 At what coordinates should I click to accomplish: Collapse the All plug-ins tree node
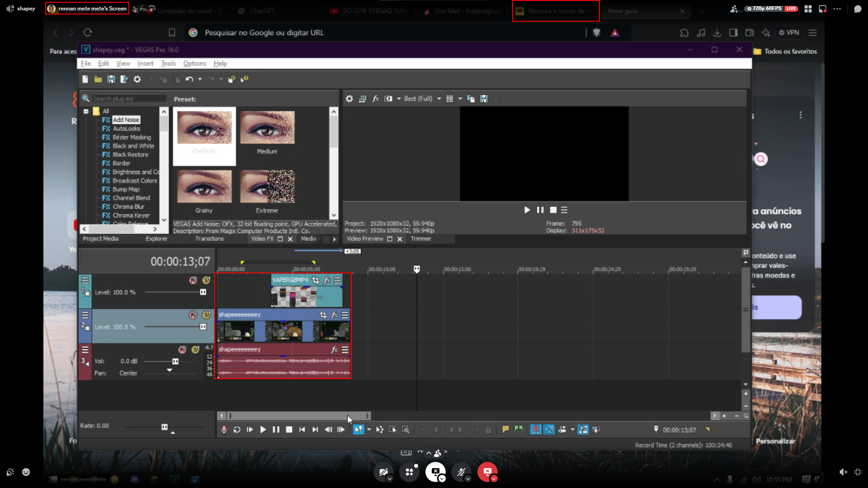pyautogui.click(x=86, y=111)
